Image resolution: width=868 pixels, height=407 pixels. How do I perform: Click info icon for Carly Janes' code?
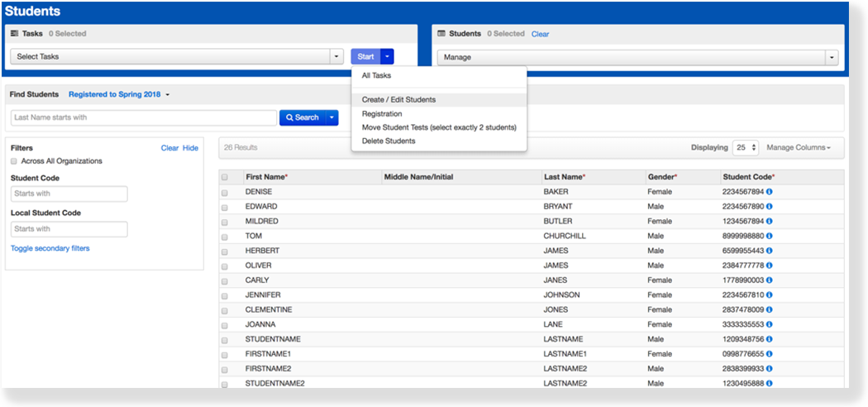point(770,280)
